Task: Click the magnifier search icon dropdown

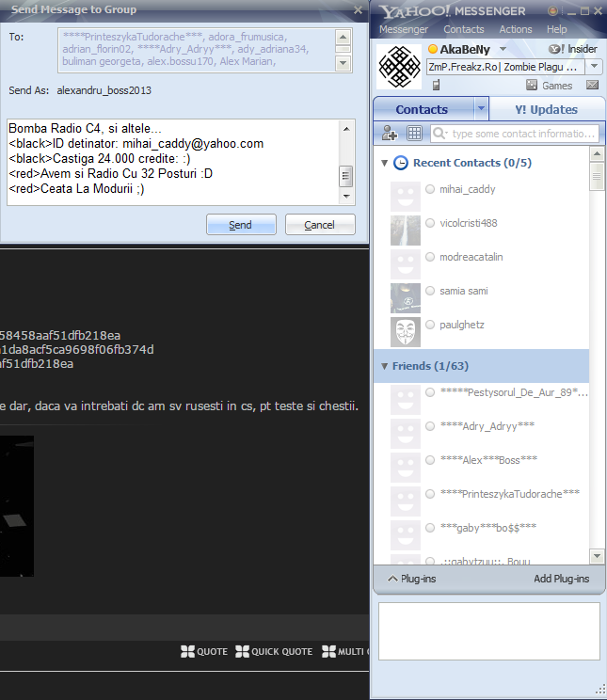Action: (x=439, y=134)
